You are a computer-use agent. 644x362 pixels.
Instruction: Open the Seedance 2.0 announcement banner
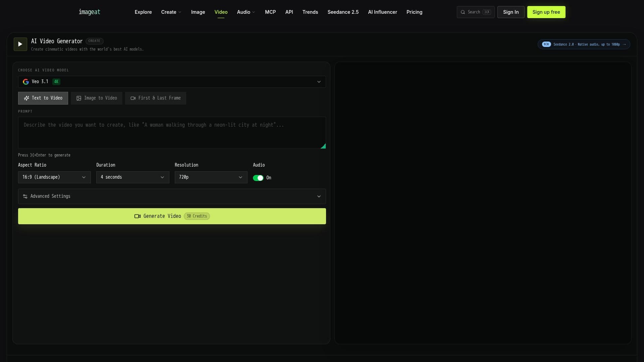pos(584,44)
